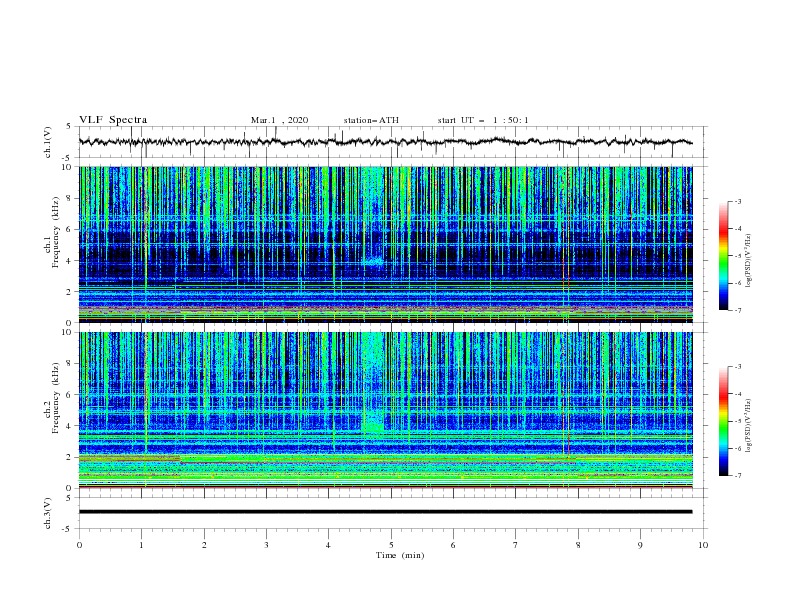Click the 'Time (min)' axis title

(400, 555)
